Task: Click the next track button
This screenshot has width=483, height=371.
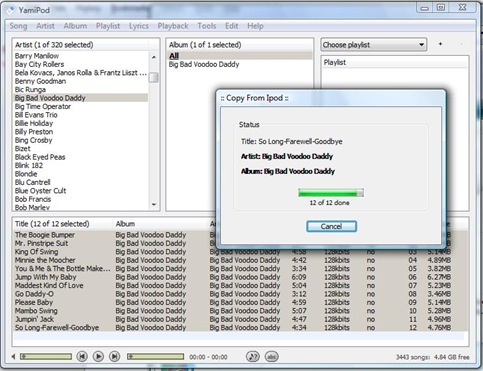Action: click(114, 356)
